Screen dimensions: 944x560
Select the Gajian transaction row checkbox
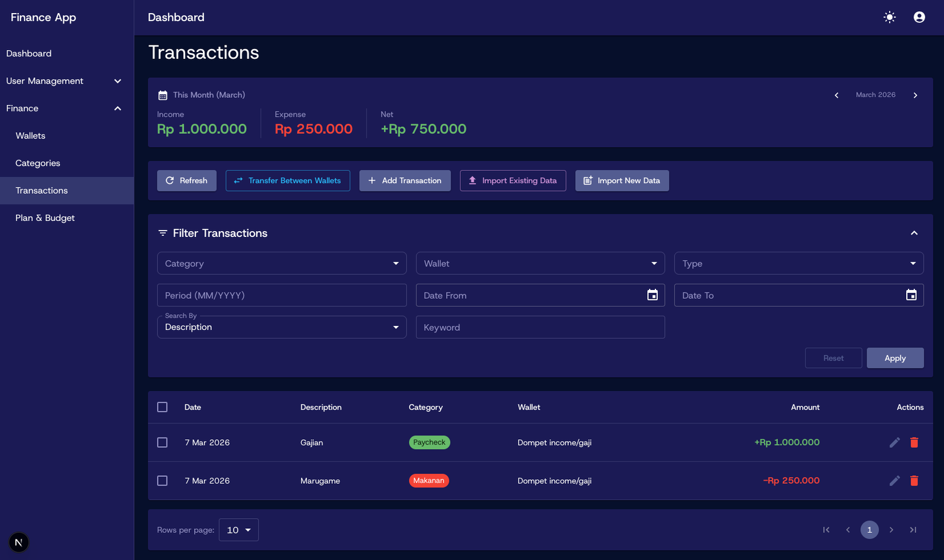click(x=162, y=442)
